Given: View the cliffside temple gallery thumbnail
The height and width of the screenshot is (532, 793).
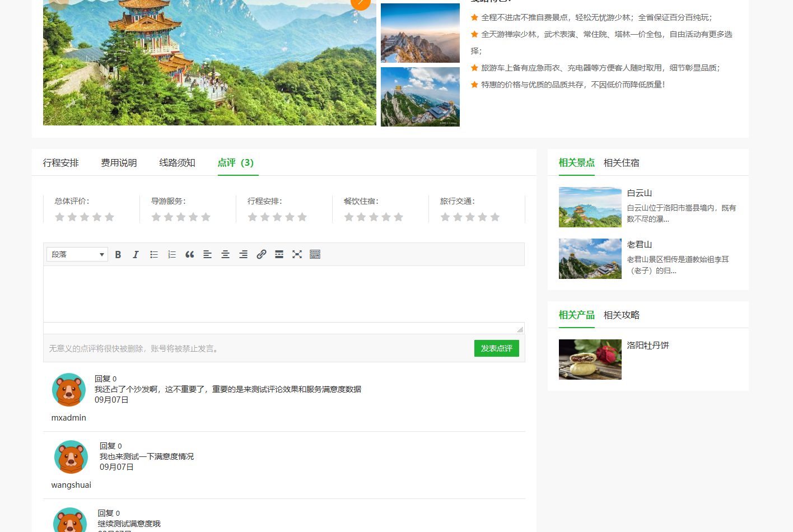Looking at the screenshot, I should [x=420, y=97].
